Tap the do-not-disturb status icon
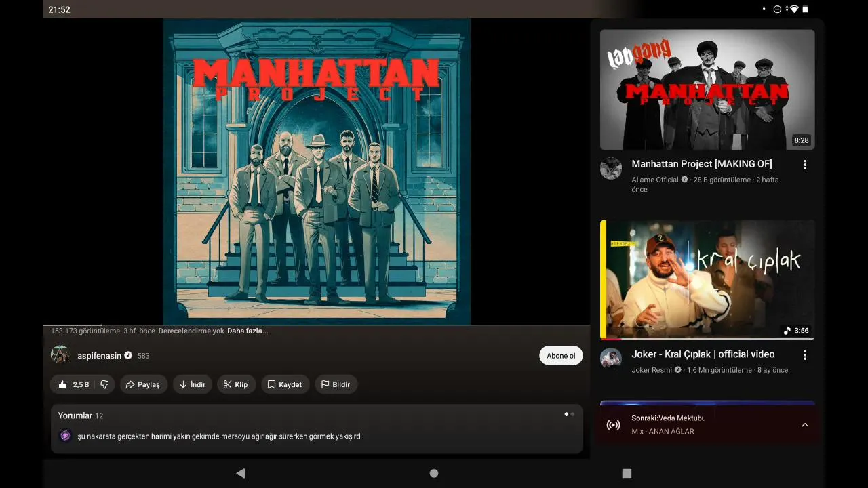This screenshot has width=868, height=488. 777,9
